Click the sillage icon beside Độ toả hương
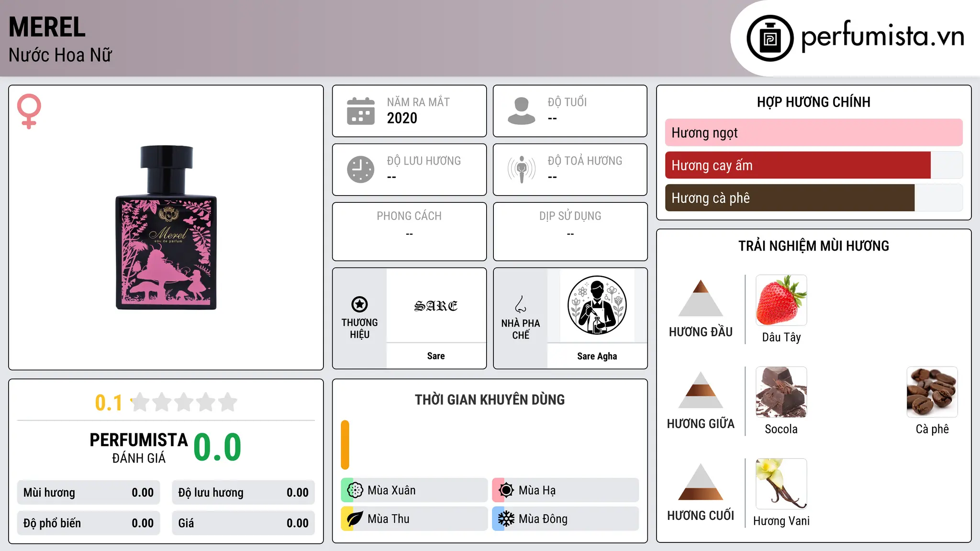 click(522, 169)
